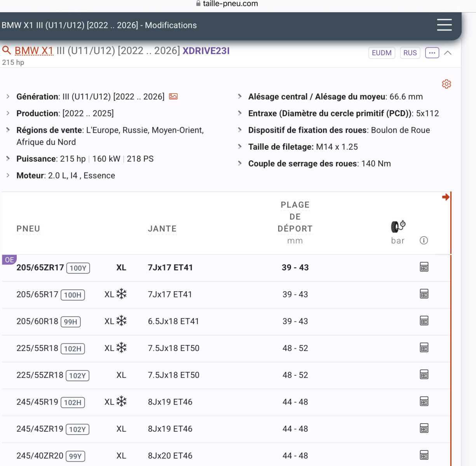Expand the Production detail chevron
Image resolution: width=476 pixels, height=466 pixels.
tap(8, 113)
